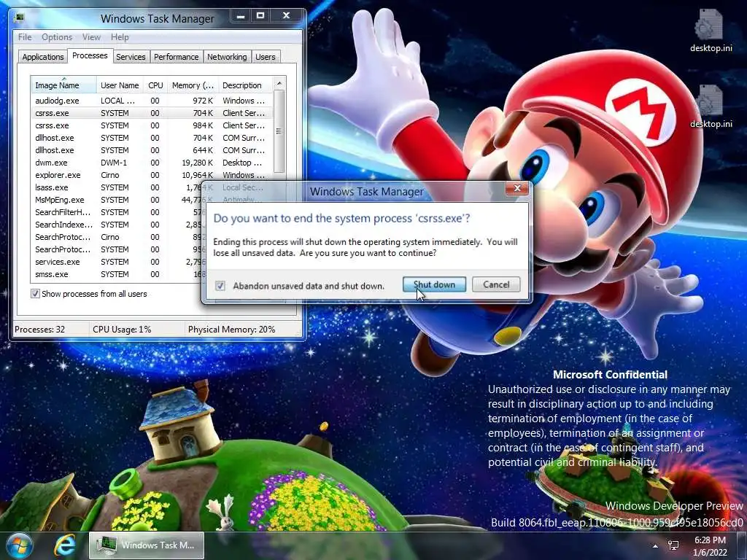Open the Start menu orb
Viewport: 747px width, 560px height.
point(19,545)
